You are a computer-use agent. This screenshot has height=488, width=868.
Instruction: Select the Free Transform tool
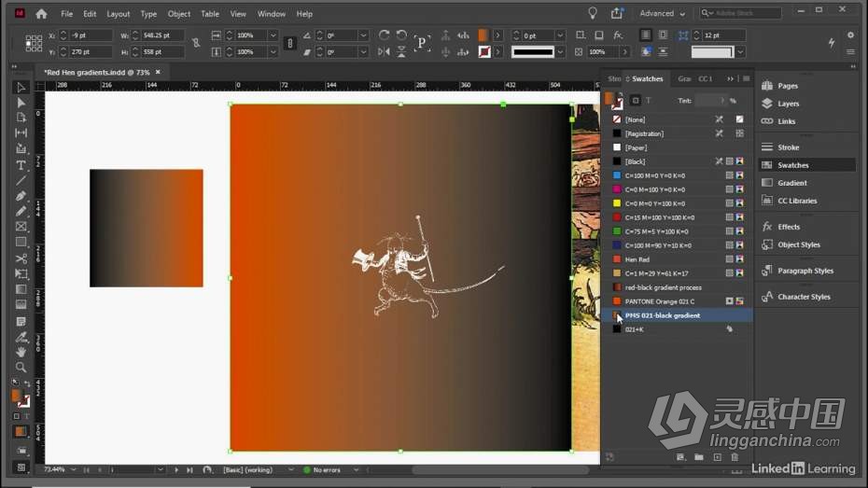click(21, 274)
